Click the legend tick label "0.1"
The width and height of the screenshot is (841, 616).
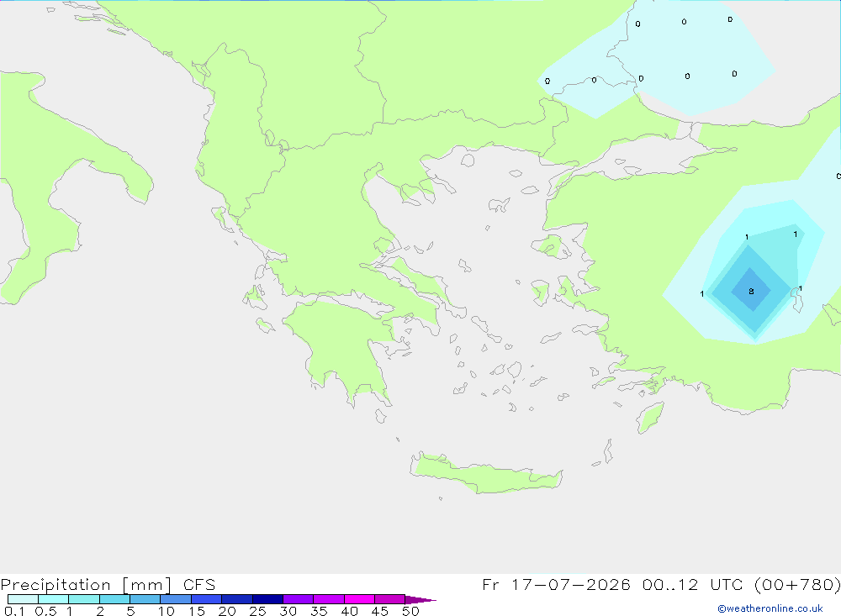14,611
